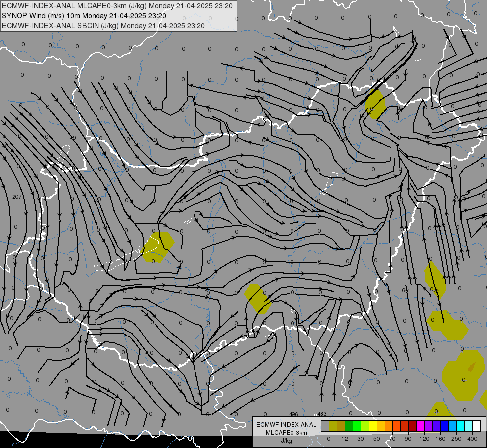This screenshot has height=448, width=487.
Task: Click the dark red legend swatch
Action: coord(413,426)
